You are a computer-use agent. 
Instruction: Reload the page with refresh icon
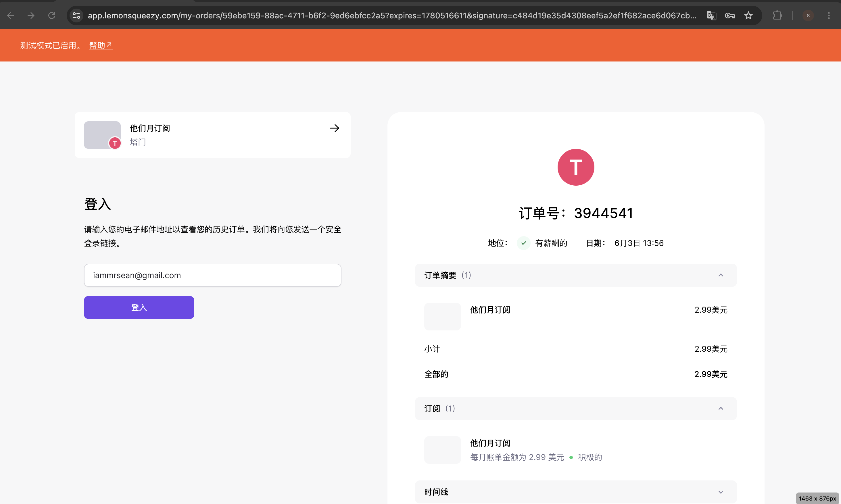tap(52, 15)
